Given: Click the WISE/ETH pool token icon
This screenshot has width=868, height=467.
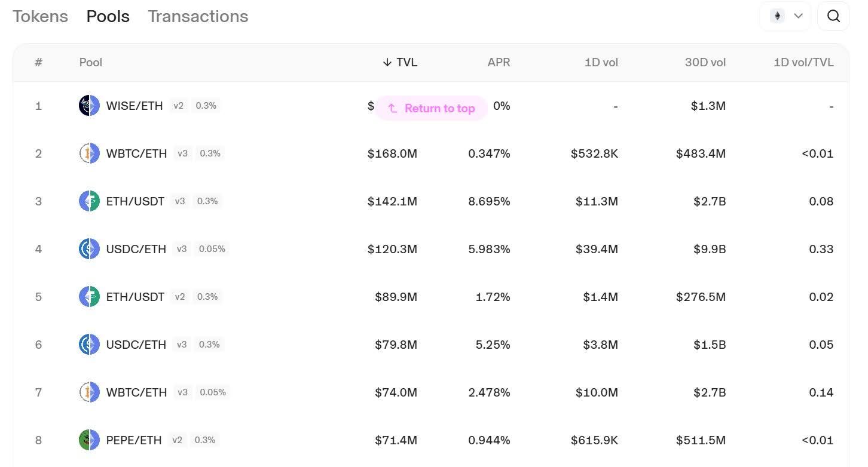Looking at the screenshot, I should pyautogui.click(x=89, y=106).
